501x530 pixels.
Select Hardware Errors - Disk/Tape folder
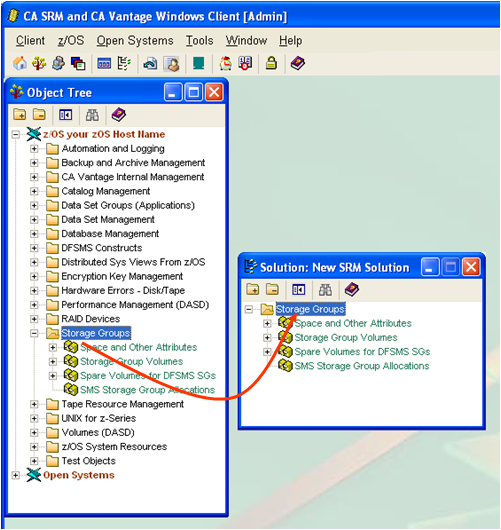(x=123, y=291)
